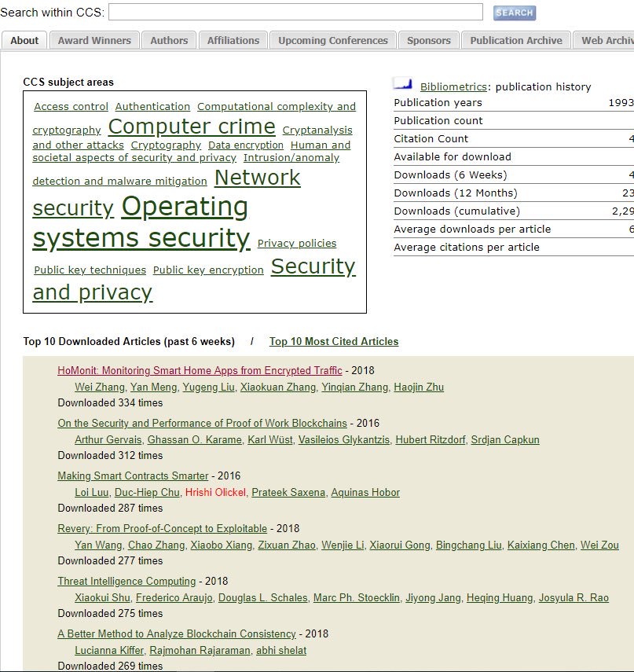Screen dimensions: 634x672
Task: Switch to the About tab
Action: (24, 40)
